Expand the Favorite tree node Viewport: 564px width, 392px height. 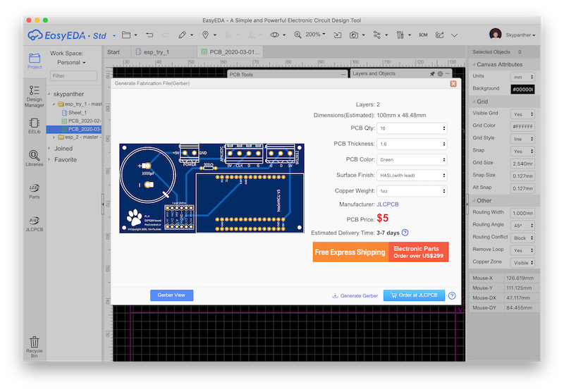tap(49, 159)
